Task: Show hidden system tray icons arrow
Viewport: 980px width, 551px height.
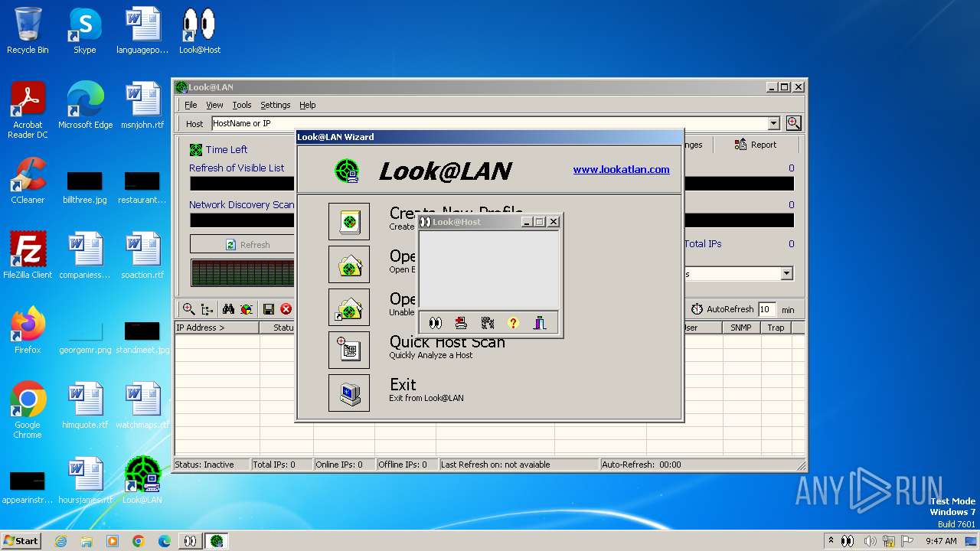Action: tap(831, 541)
